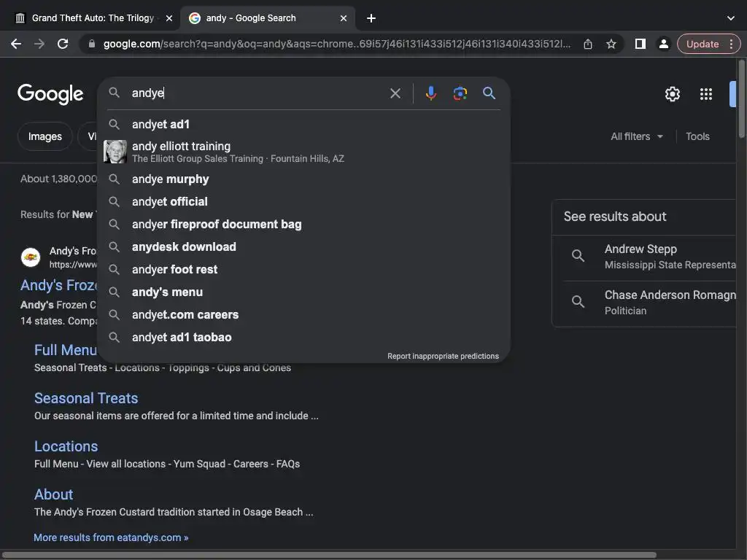Open a new tab with plus button
This screenshot has width=747, height=560.
click(x=371, y=18)
